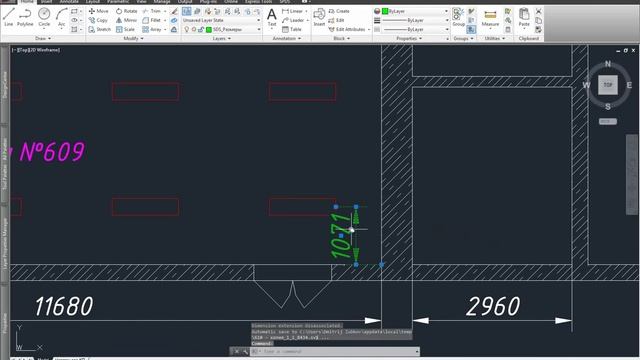
Task: Expand the Modify panel title
Action: click(133, 38)
